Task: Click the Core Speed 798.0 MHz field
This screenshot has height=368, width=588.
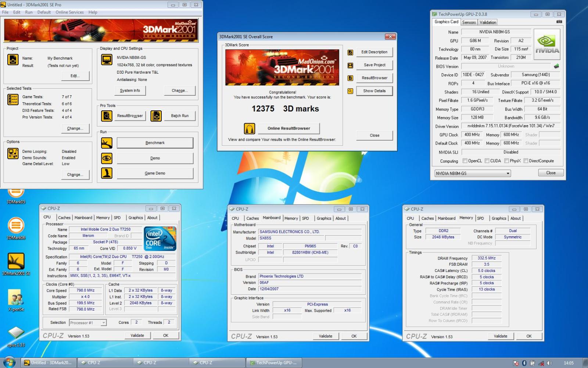Action: tap(86, 291)
